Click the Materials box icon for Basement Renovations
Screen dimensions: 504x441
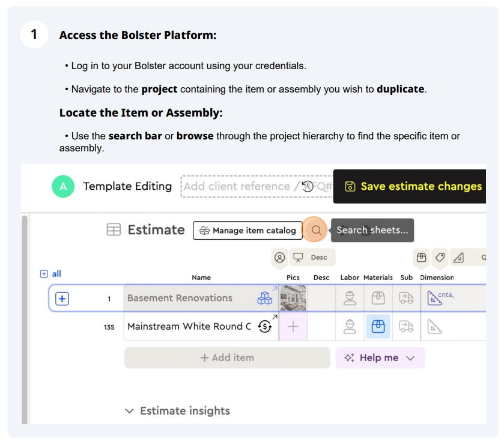point(378,298)
